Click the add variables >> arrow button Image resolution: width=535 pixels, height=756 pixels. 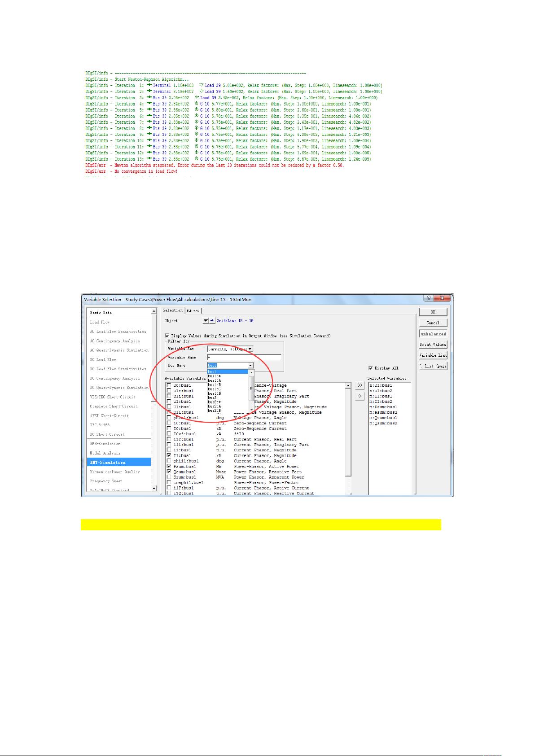pyautogui.click(x=360, y=385)
